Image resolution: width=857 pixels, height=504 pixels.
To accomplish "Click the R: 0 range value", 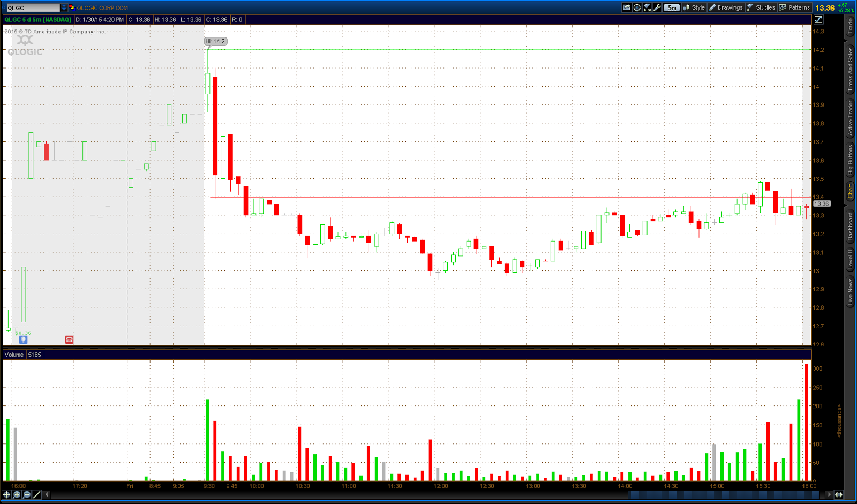I will (237, 20).
